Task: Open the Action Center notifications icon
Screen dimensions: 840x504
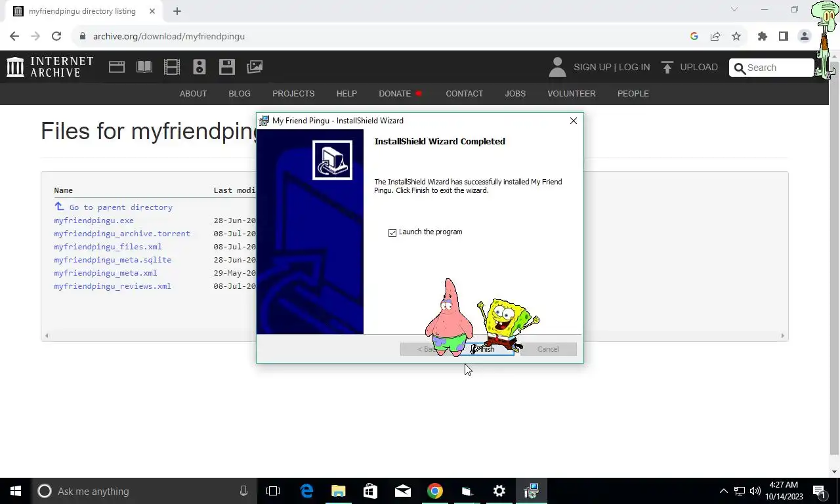Action: click(x=819, y=491)
